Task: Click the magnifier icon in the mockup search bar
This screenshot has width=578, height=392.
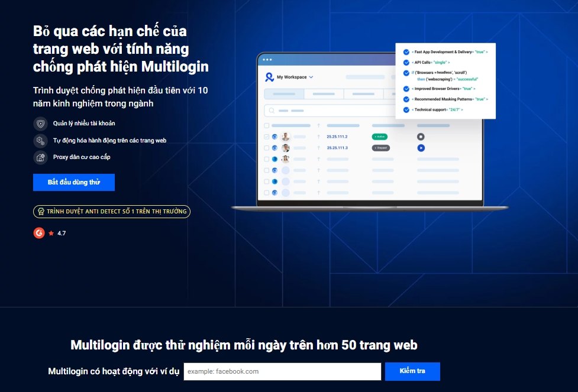Action: (x=272, y=111)
